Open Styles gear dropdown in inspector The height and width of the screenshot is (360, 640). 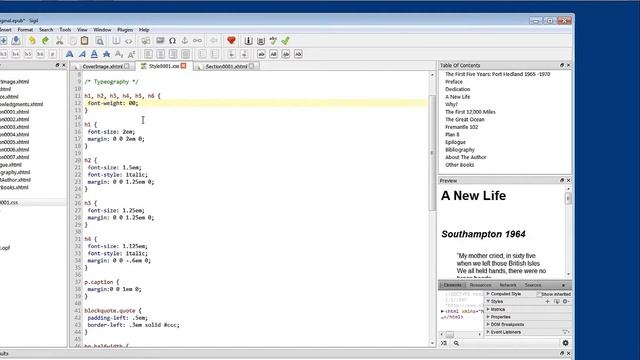pos(566,302)
